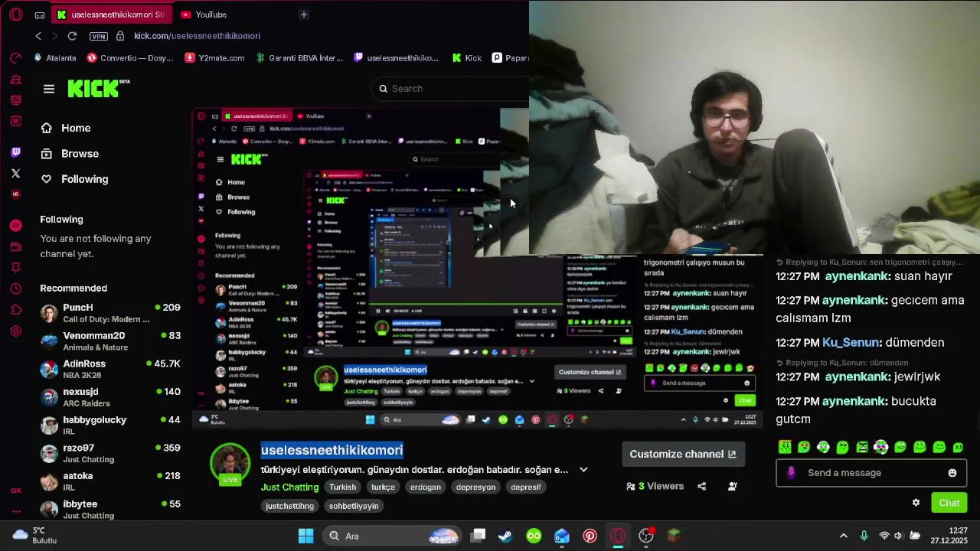Click the Send a message chat field

[871, 473]
